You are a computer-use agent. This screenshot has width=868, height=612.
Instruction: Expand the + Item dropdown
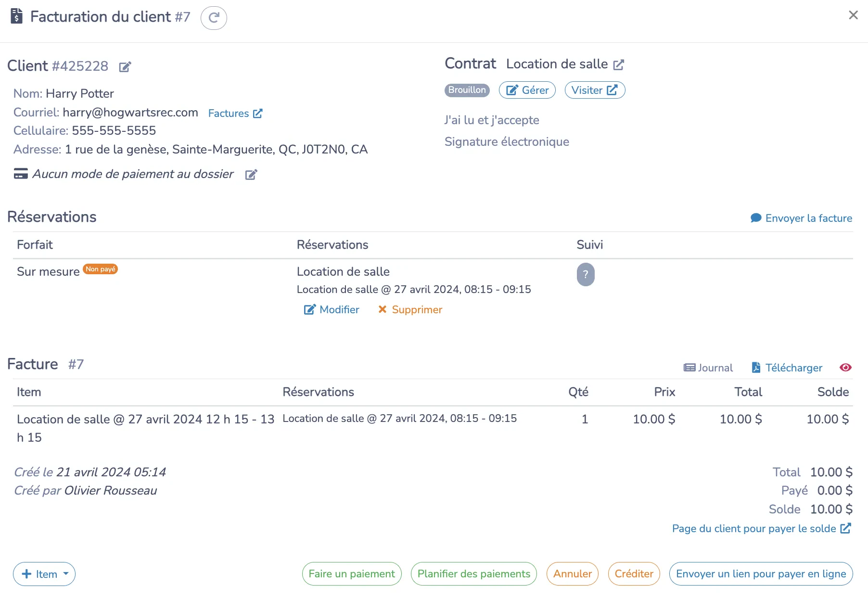[x=44, y=574]
